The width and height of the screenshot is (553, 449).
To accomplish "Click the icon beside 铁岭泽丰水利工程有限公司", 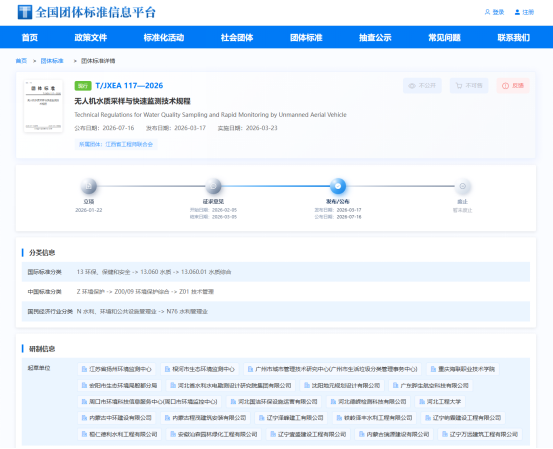I will [x=339, y=418].
